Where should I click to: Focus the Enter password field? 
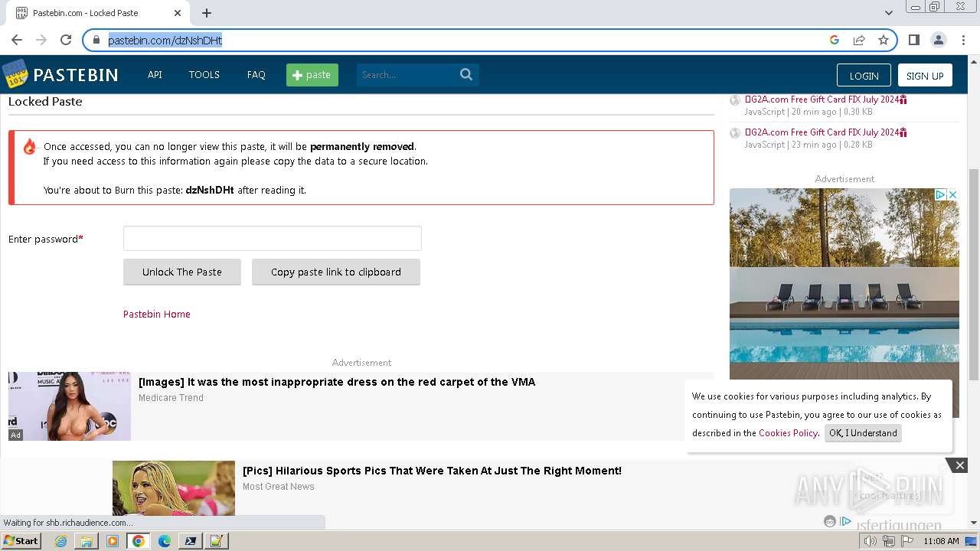273,238
